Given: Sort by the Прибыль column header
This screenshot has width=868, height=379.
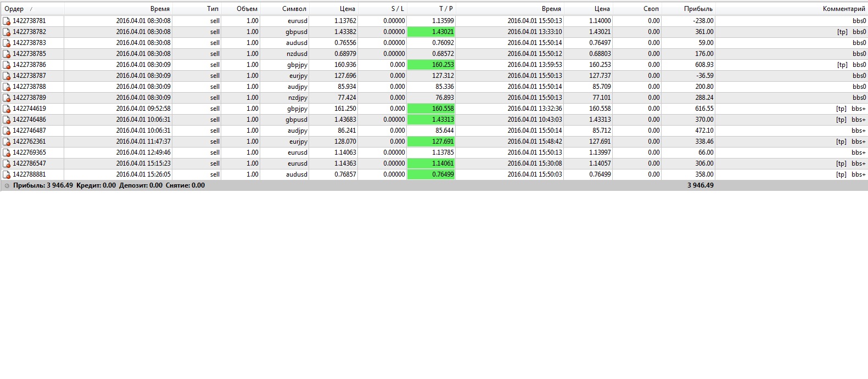Looking at the screenshot, I should [698, 9].
